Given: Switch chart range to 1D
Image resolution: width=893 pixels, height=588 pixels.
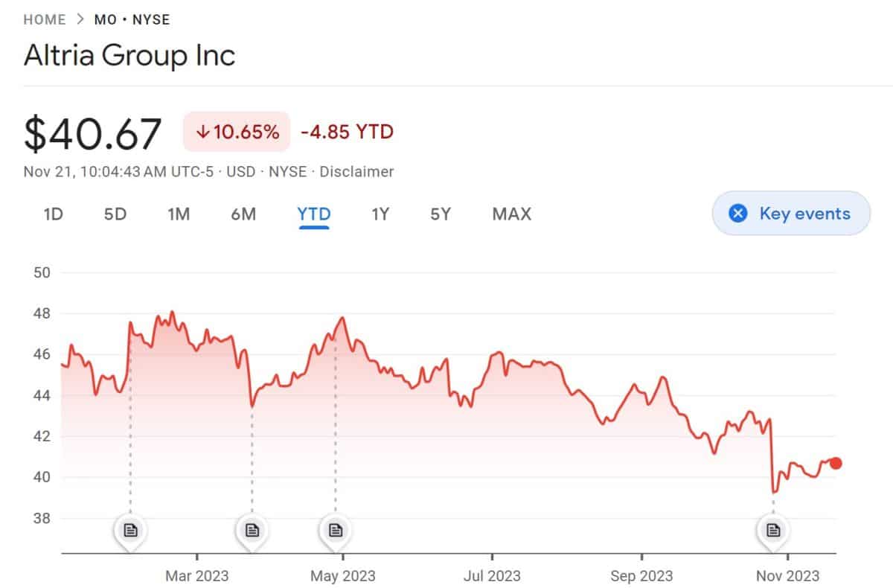Looking at the screenshot, I should click(53, 214).
